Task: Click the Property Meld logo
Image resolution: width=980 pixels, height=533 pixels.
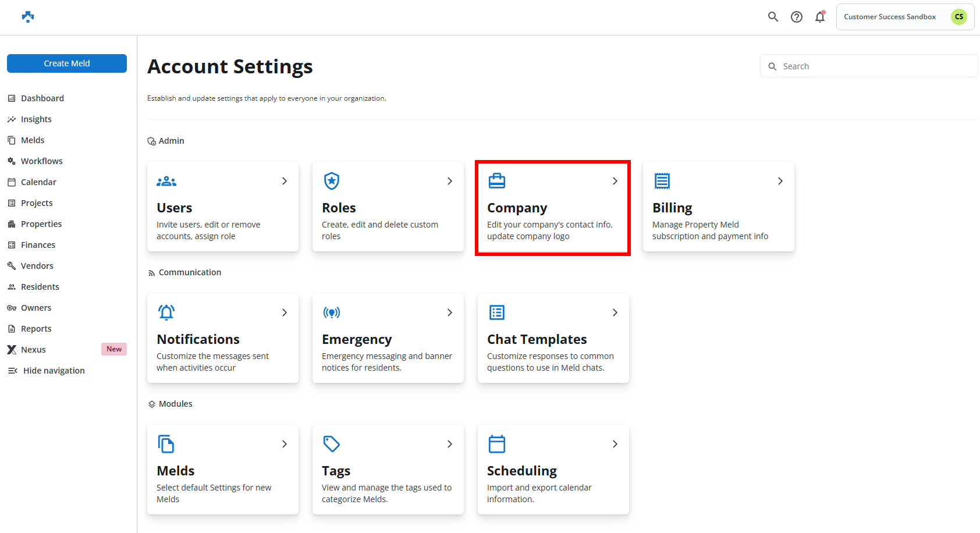Action: click(x=28, y=17)
